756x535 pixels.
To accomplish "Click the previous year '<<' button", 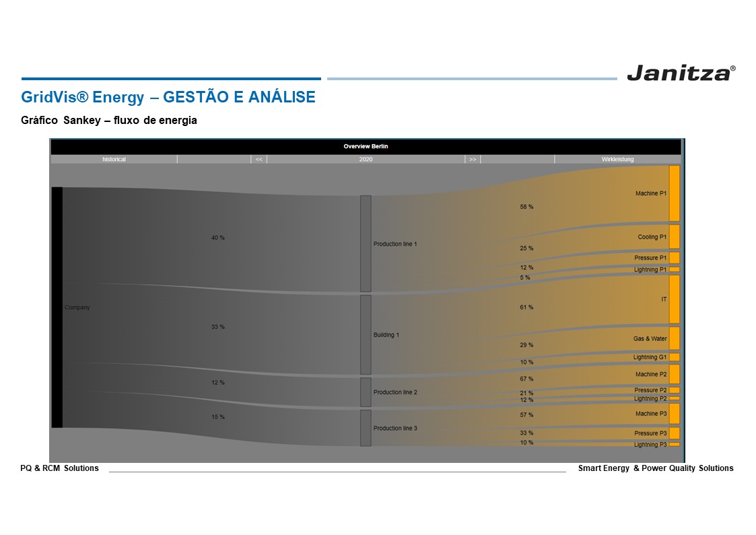I will tap(259, 159).
